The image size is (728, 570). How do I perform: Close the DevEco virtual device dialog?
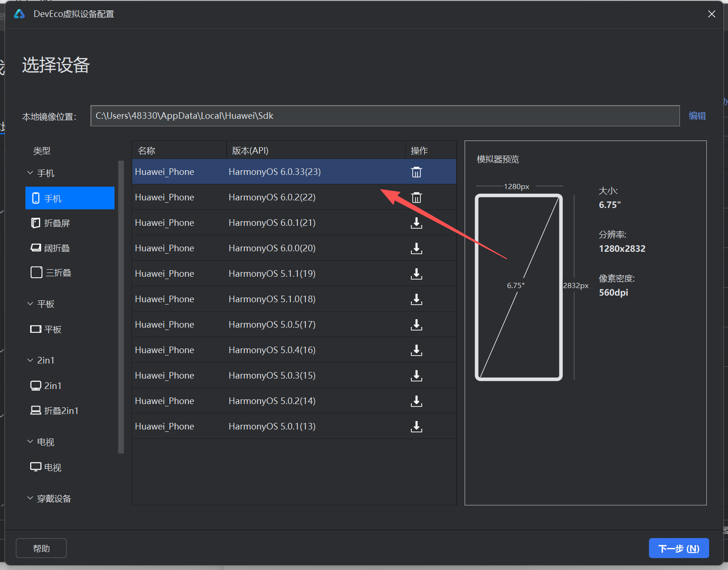[712, 14]
